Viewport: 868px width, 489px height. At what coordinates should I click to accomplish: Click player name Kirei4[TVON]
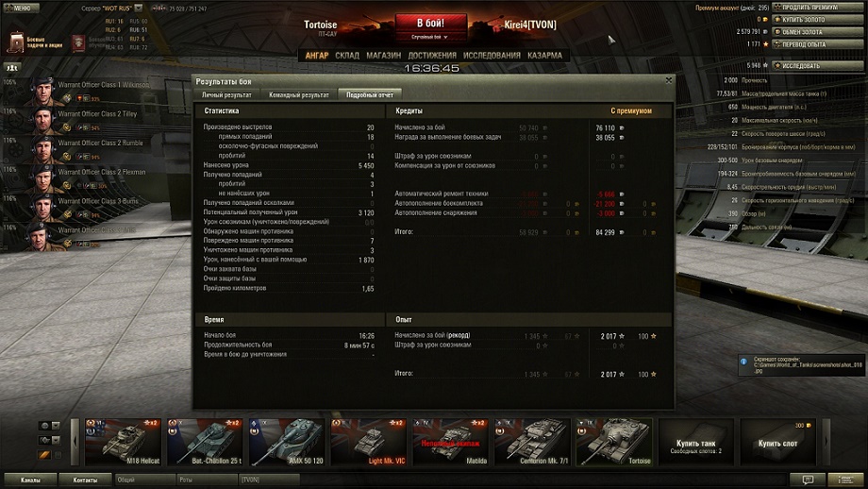530,25
